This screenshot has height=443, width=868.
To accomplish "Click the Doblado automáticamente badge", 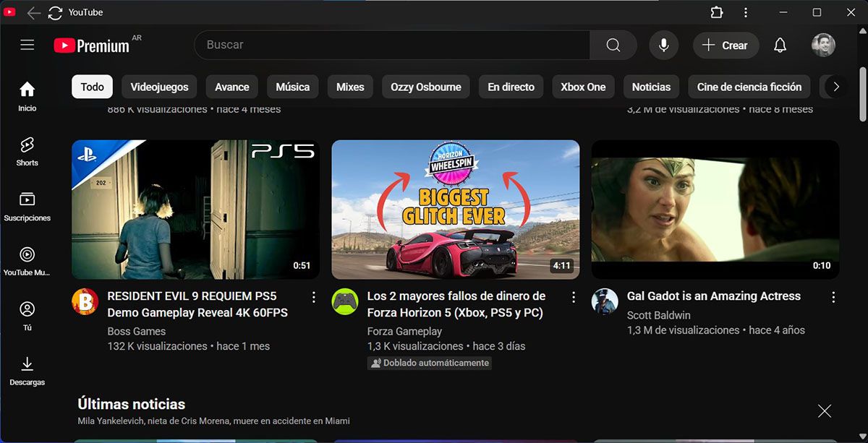I will click(430, 363).
